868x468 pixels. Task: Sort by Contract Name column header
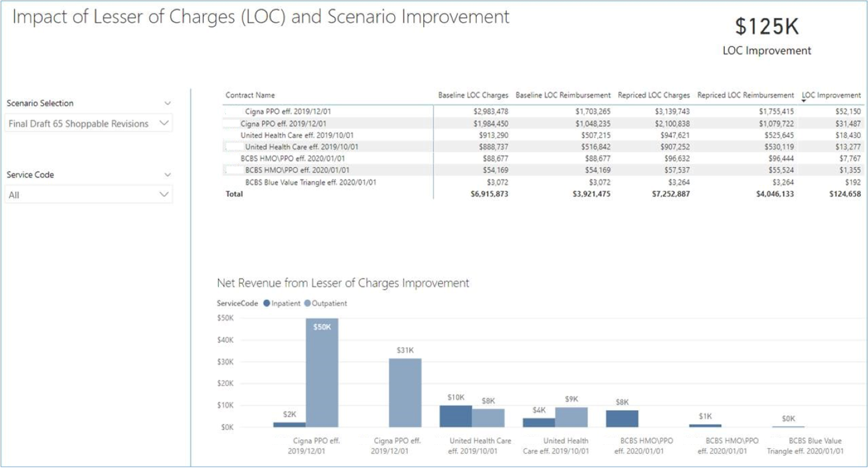click(x=250, y=95)
